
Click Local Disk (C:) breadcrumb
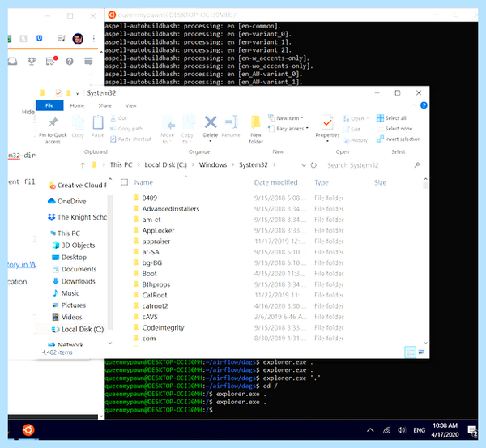point(165,165)
